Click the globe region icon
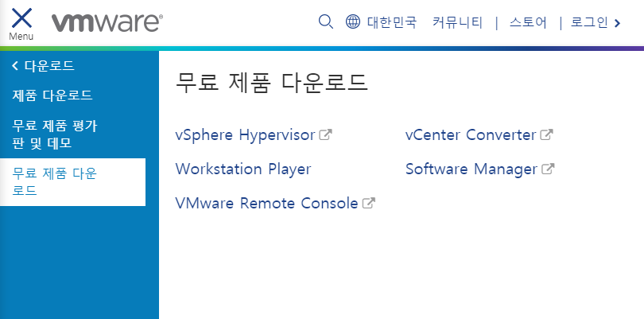 pyautogui.click(x=353, y=21)
